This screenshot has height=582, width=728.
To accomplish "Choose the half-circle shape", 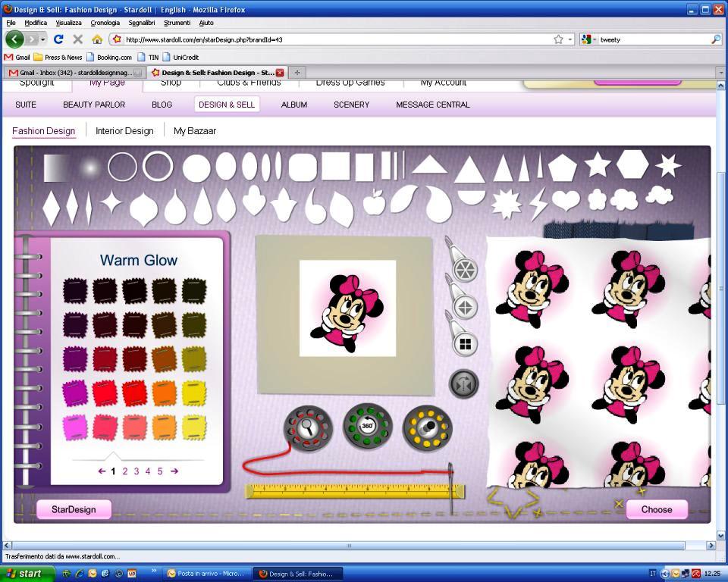I will click(x=471, y=197).
